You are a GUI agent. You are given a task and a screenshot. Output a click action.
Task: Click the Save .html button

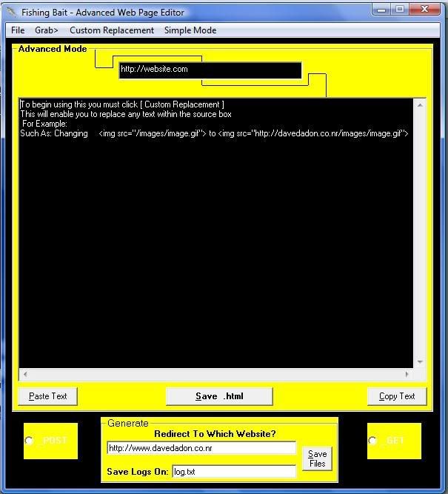point(219,396)
